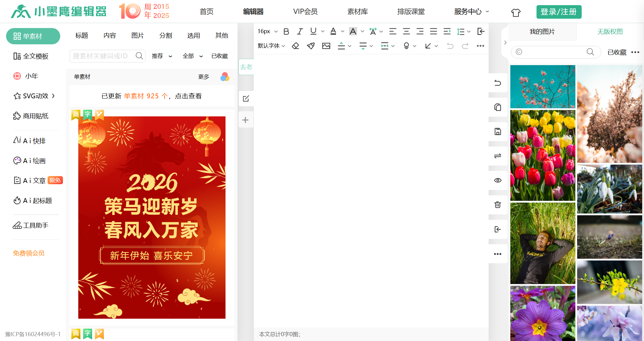
Task: Open the line spacing dropdown arrow
Action: [x=469, y=31]
